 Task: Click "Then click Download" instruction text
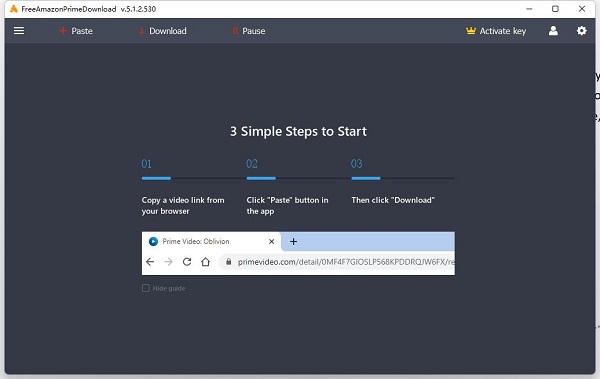pyautogui.click(x=393, y=200)
